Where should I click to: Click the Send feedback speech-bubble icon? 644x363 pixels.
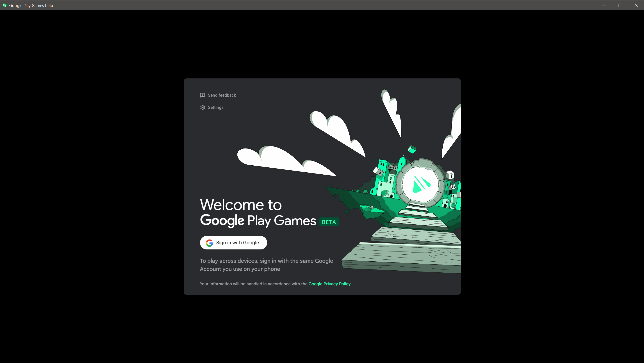(203, 95)
